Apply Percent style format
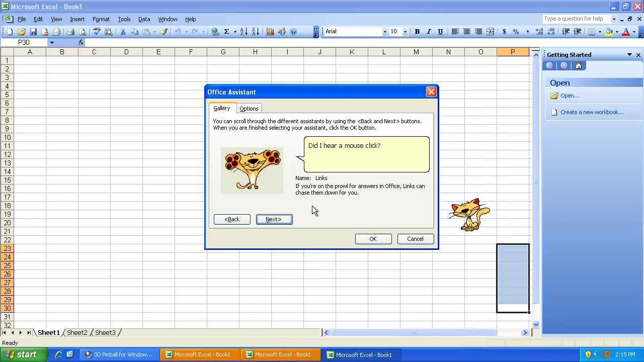Screen dimensions: 644x362 pyautogui.click(x=516, y=32)
